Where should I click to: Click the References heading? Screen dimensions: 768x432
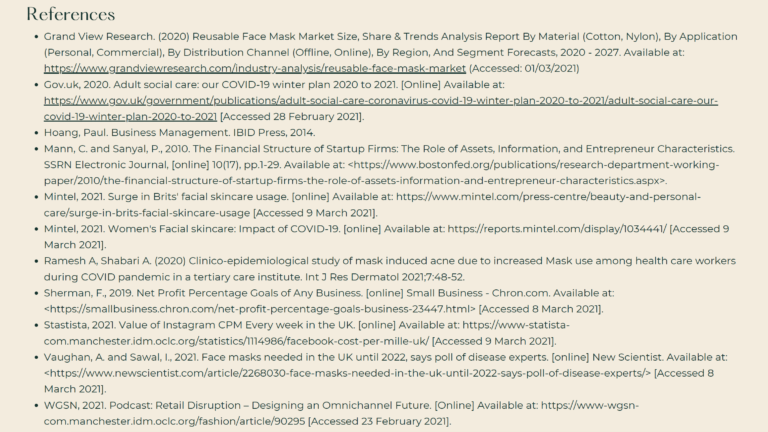tap(71, 14)
